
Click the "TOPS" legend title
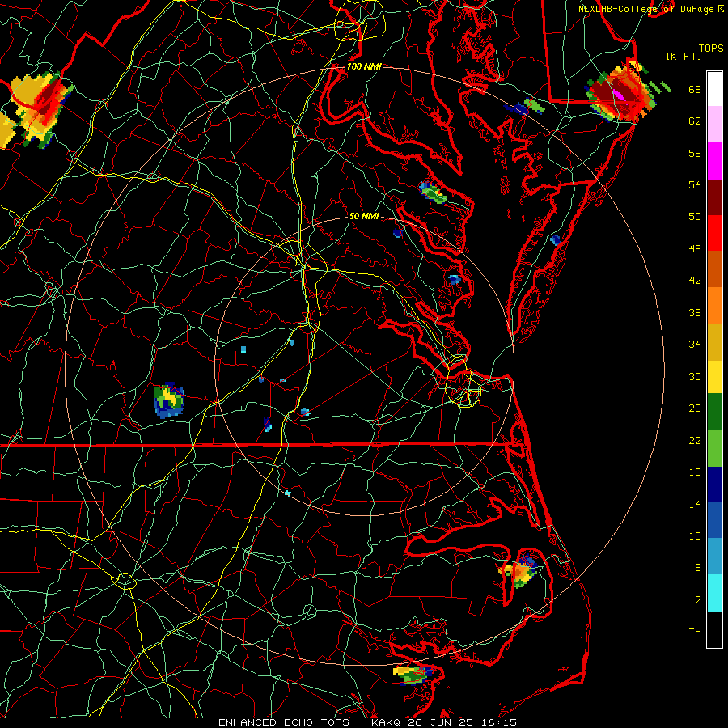click(711, 49)
